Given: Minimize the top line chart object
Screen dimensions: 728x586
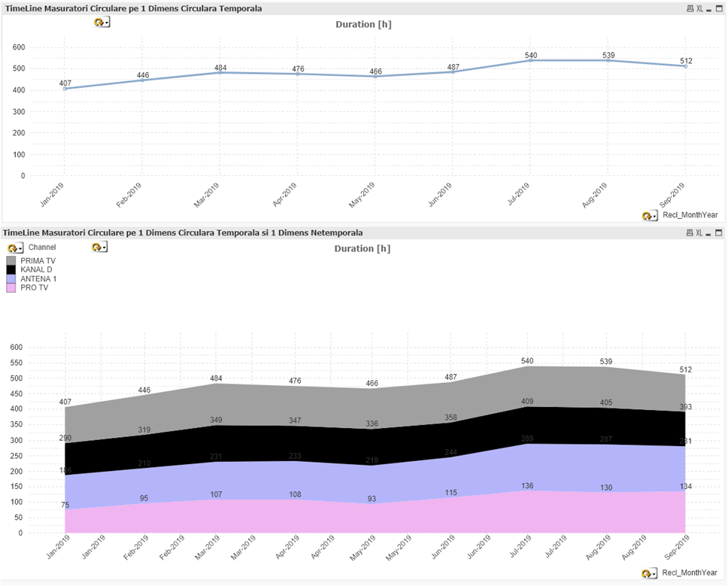Looking at the screenshot, I should [708, 10].
